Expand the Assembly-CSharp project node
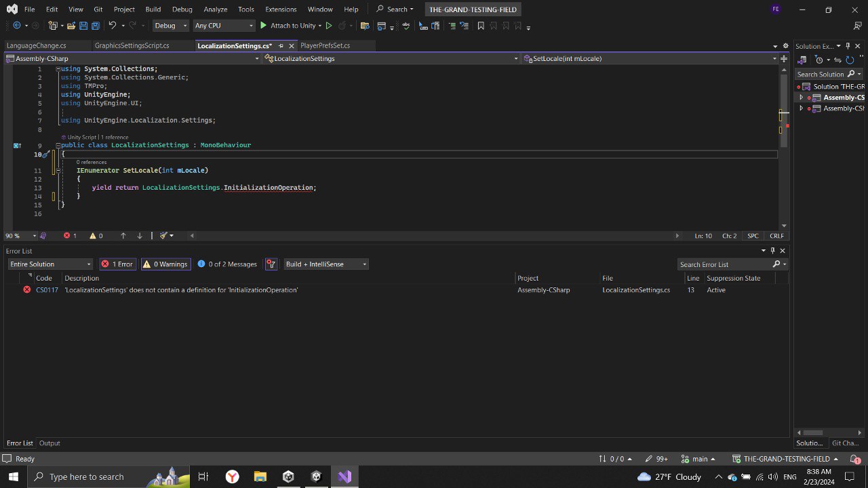 801,97
